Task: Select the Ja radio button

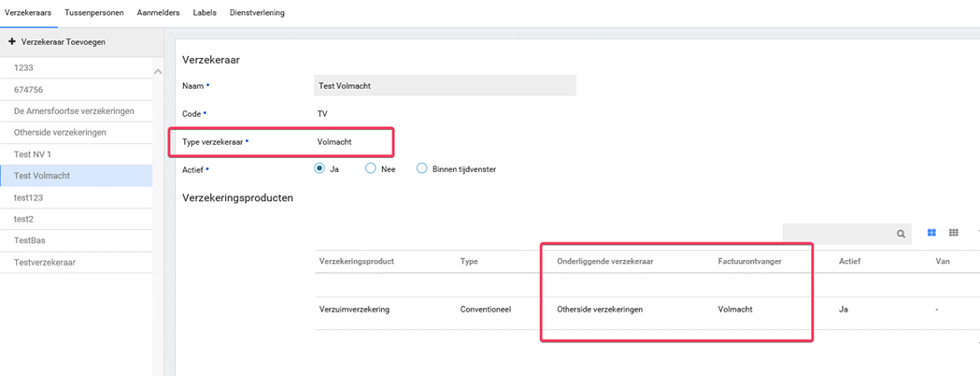Action: (320, 169)
